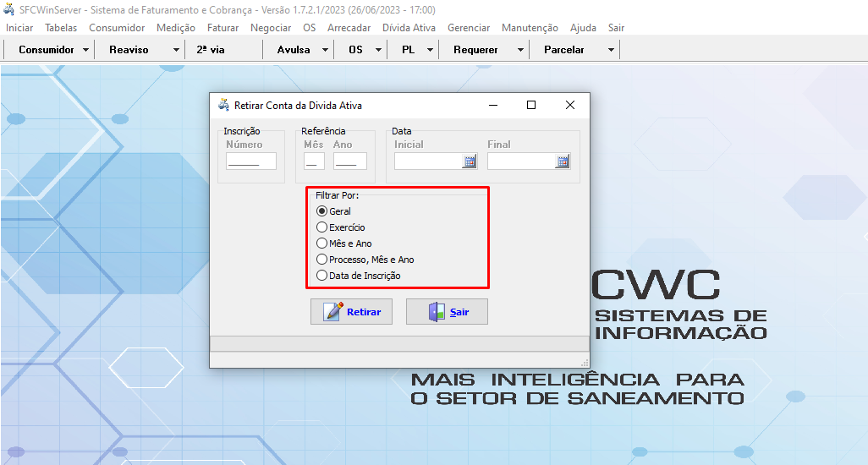Open the Arrecadar menu
This screenshot has width=868, height=465.
349,28
